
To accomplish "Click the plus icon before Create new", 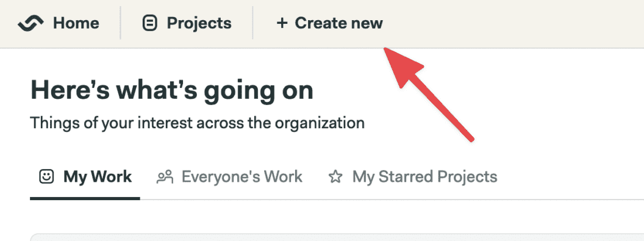I will pos(282,23).
